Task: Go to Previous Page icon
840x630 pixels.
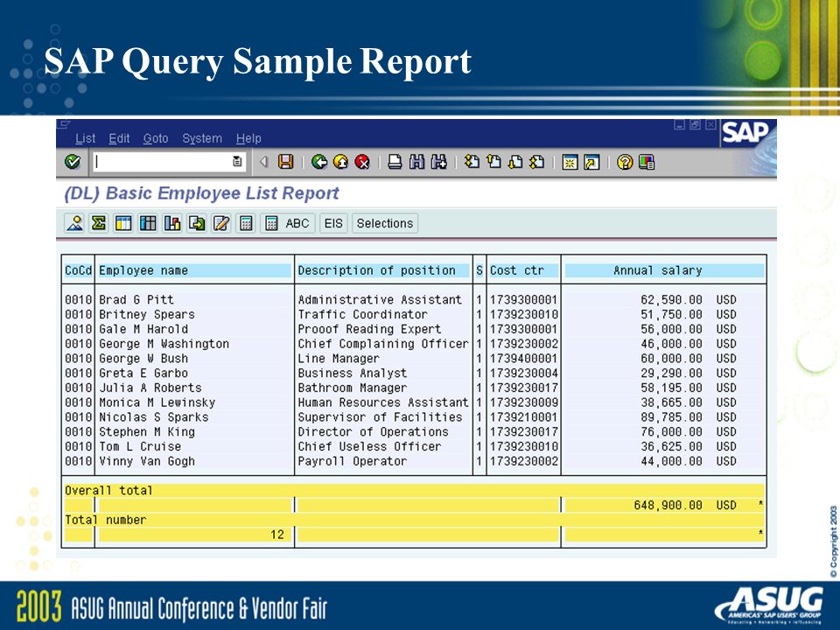Action: click(x=493, y=162)
